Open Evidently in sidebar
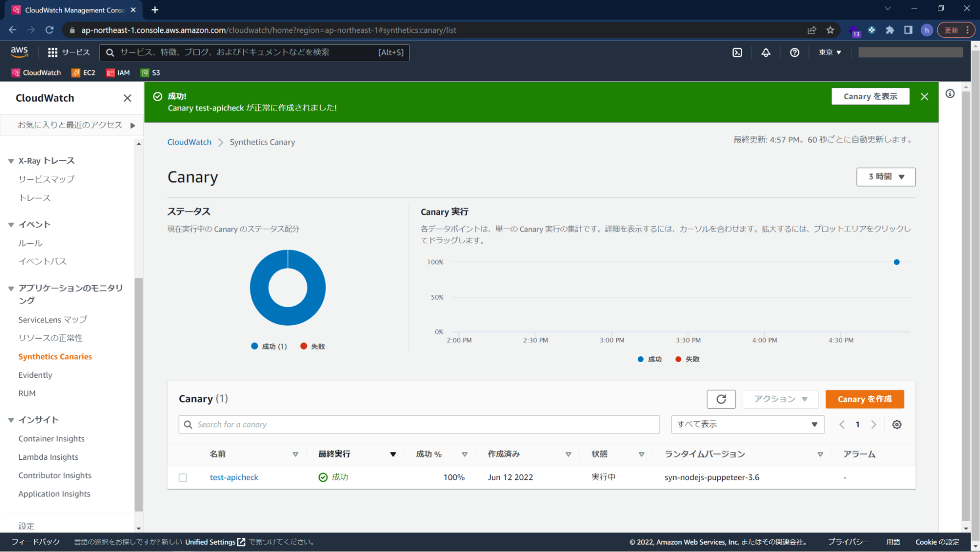This screenshot has height=552, width=980. 35,375
